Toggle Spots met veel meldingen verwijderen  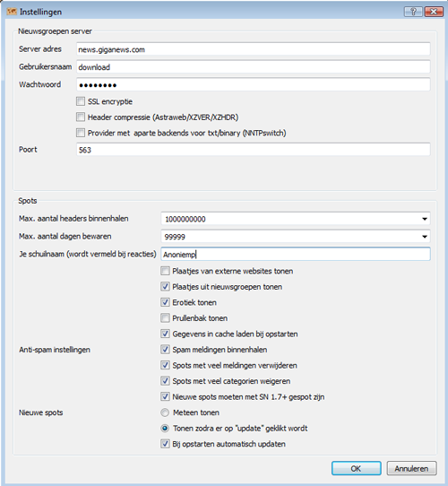click(x=165, y=366)
